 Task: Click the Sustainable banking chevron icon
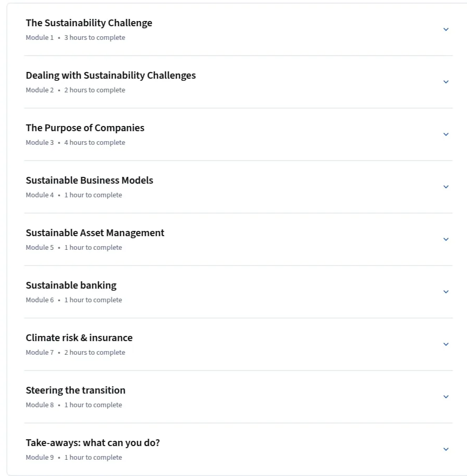(x=446, y=292)
